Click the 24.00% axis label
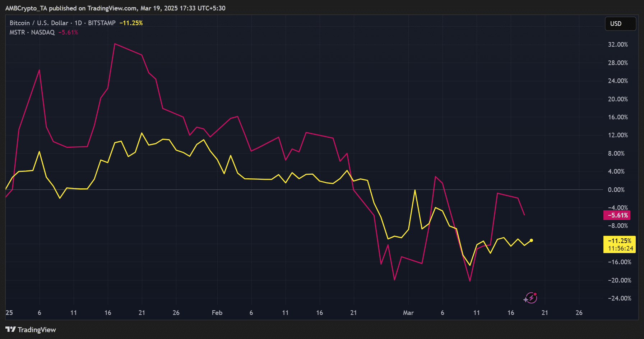Viewport: 644px width, 339px height. (618, 81)
